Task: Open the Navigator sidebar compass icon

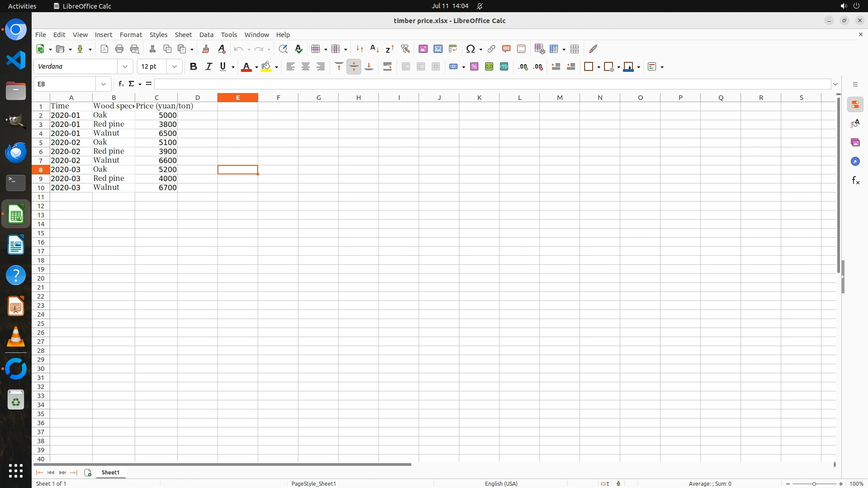Action: (x=855, y=162)
